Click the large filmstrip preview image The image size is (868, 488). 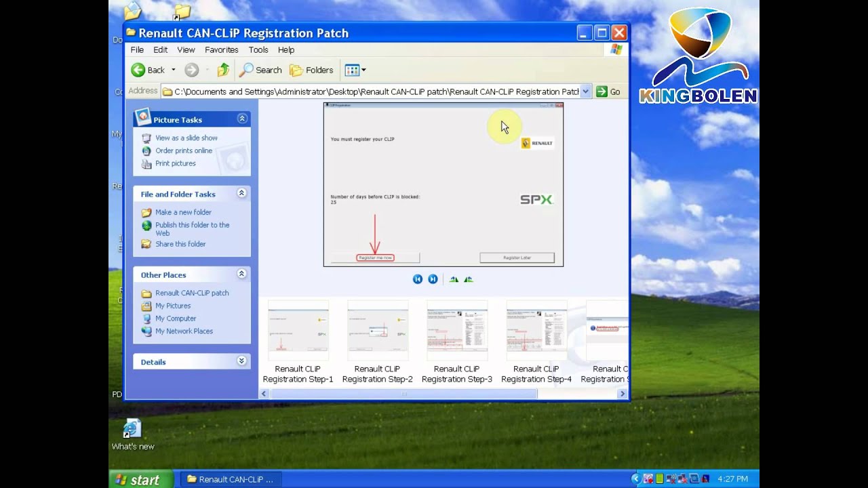coord(443,184)
